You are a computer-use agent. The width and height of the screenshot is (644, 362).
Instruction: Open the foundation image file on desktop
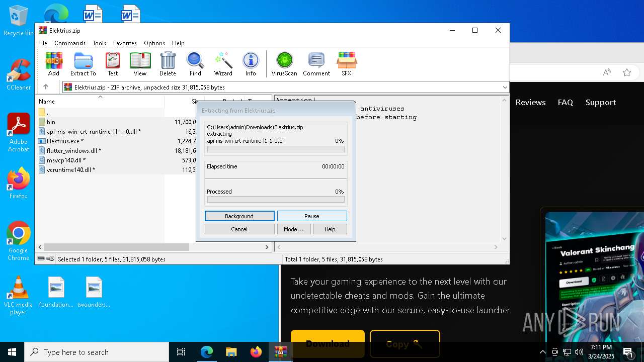56,292
